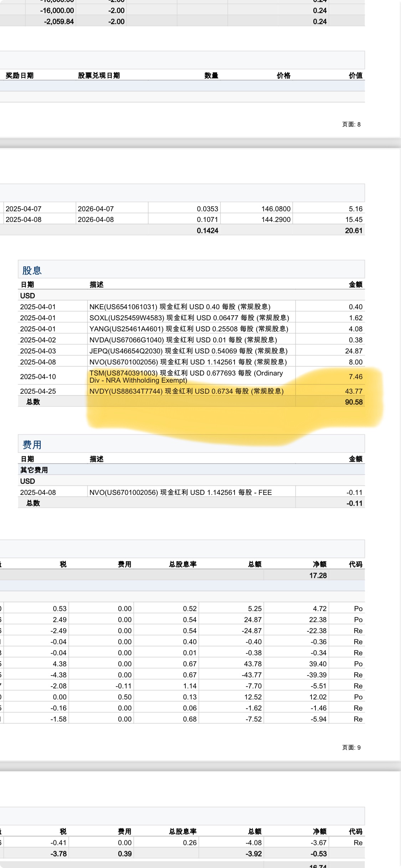Click the 价格 column header

coord(283,76)
